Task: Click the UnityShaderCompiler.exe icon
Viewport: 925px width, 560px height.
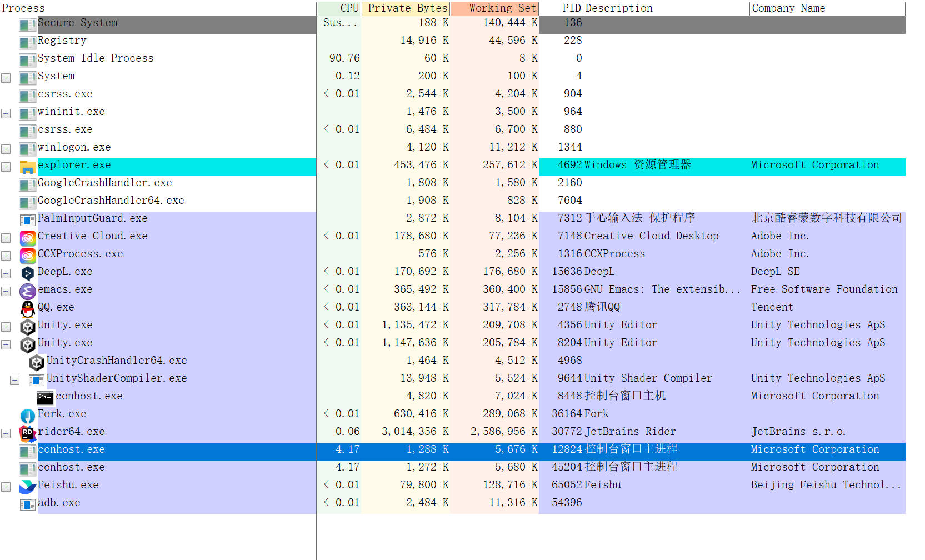Action: coord(36,379)
